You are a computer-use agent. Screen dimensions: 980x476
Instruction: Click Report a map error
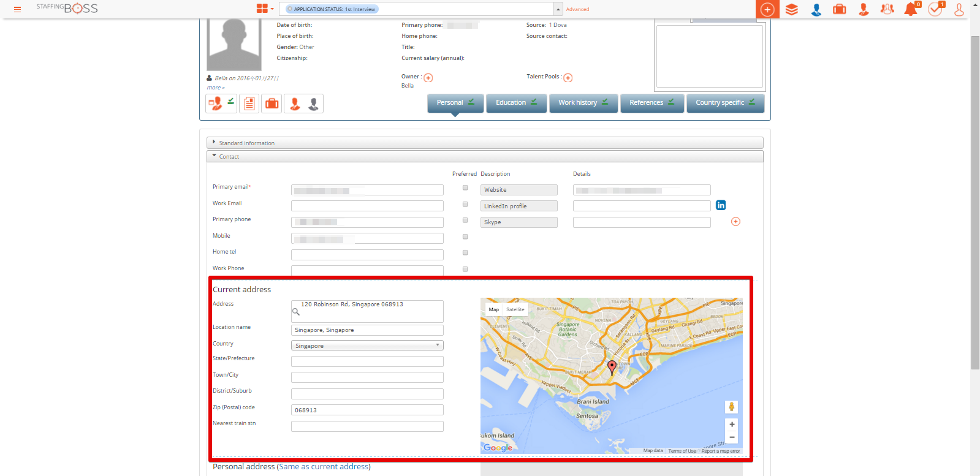tap(721, 451)
